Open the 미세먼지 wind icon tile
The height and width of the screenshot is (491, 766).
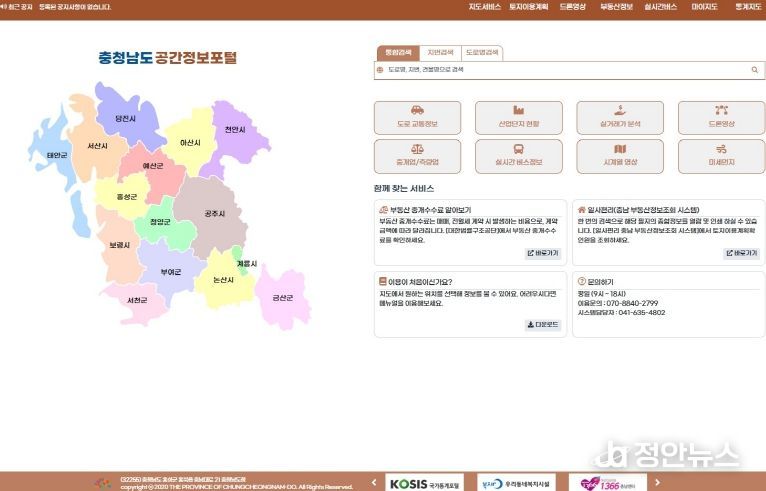point(722,156)
